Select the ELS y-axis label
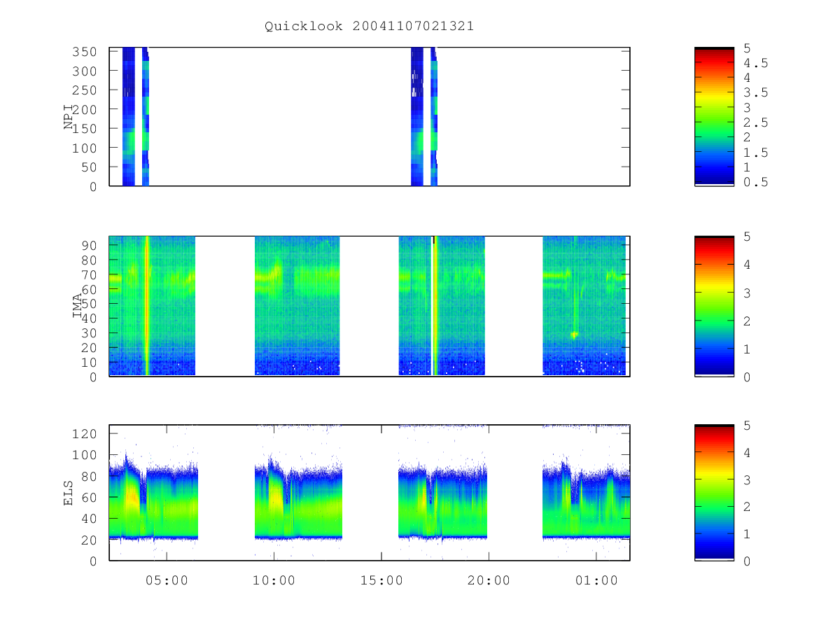The height and width of the screenshot is (630, 840). [x=69, y=493]
